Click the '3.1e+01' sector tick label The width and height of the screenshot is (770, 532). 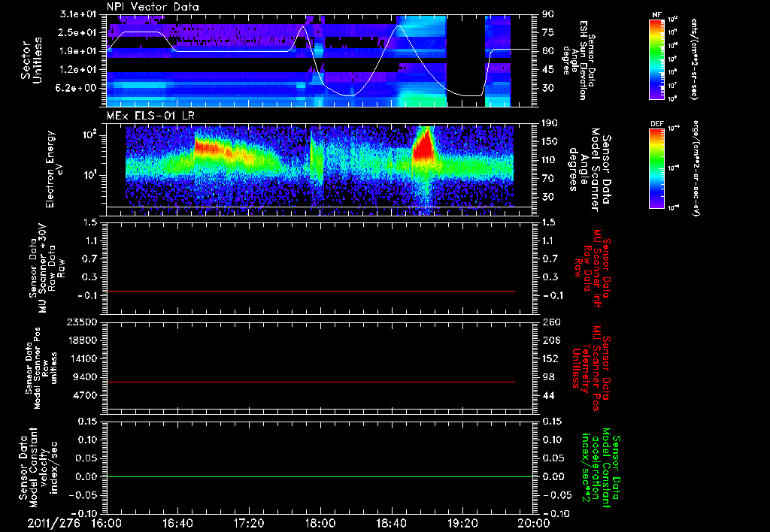coord(77,14)
